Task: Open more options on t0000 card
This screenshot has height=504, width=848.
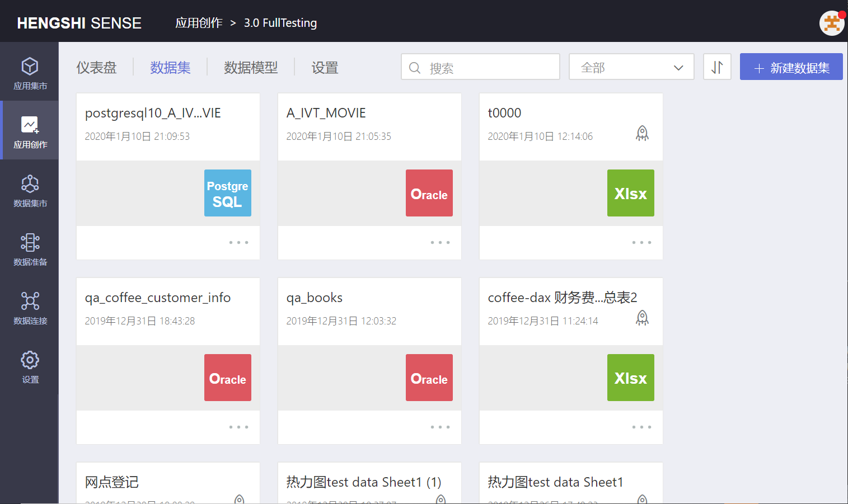Action: pos(641,243)
